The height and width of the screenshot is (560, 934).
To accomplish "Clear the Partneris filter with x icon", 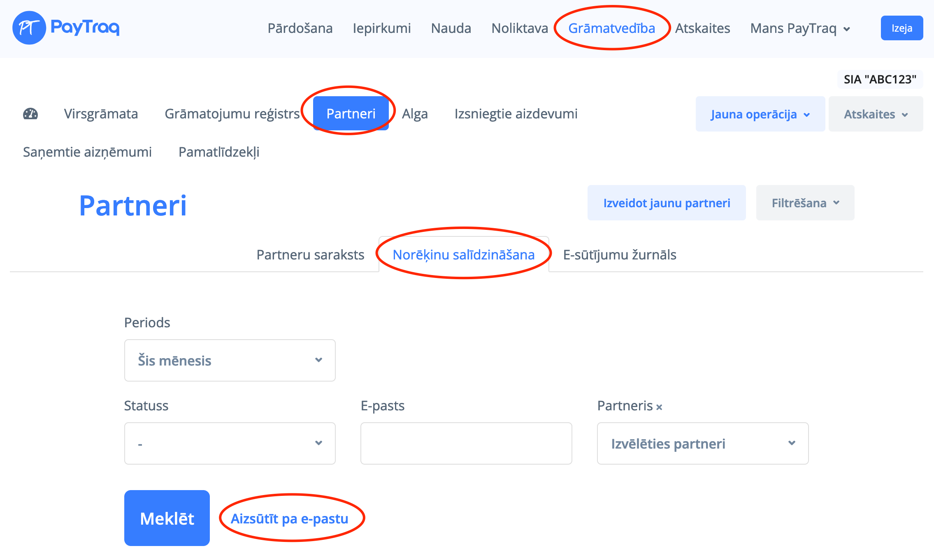I will tap(659, 407).
